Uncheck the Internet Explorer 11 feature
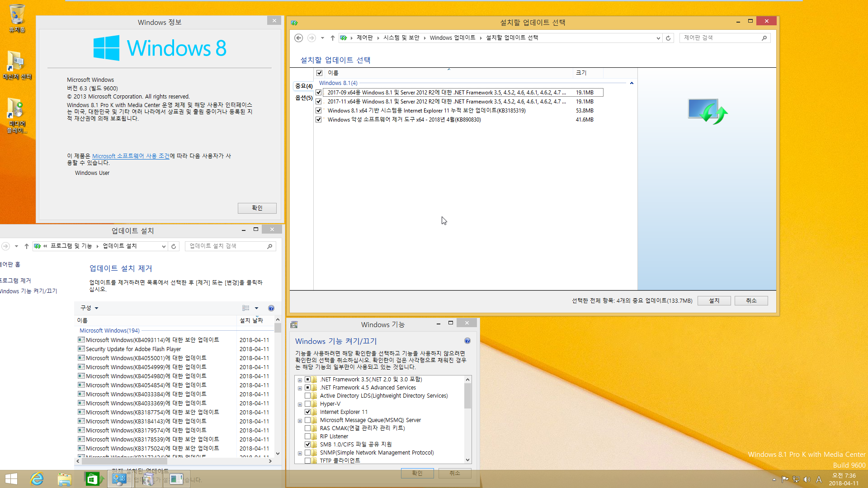The image size is (868, 488). click(x=307, y=412)
